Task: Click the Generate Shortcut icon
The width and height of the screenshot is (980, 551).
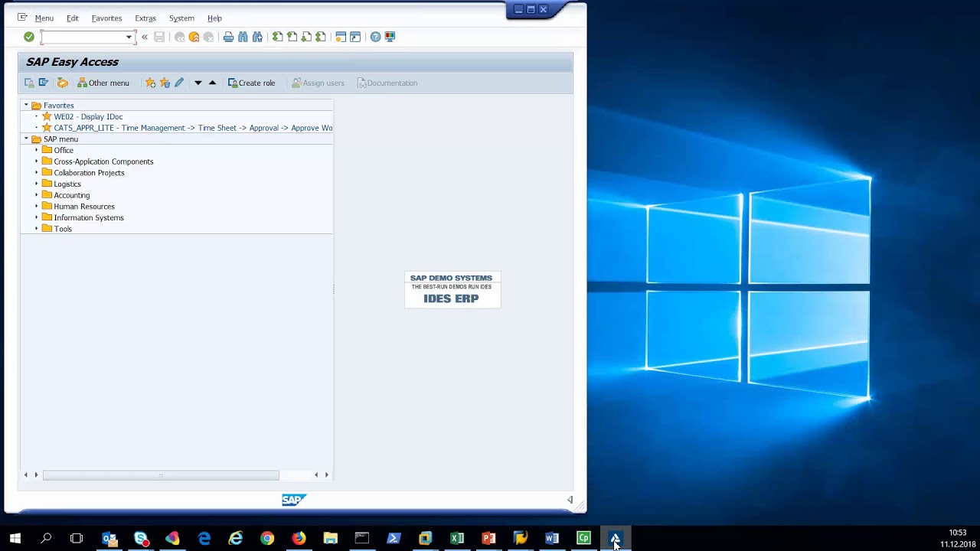Action: tap(355, 37)
